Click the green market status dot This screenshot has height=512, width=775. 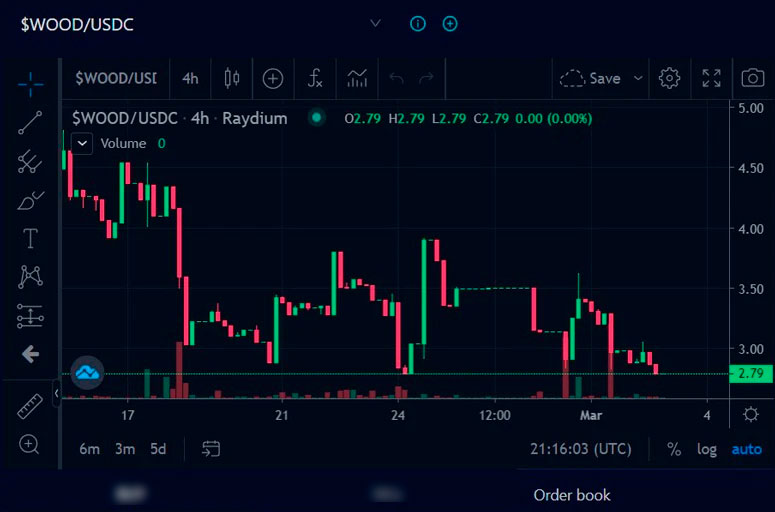tap(317, 118)
